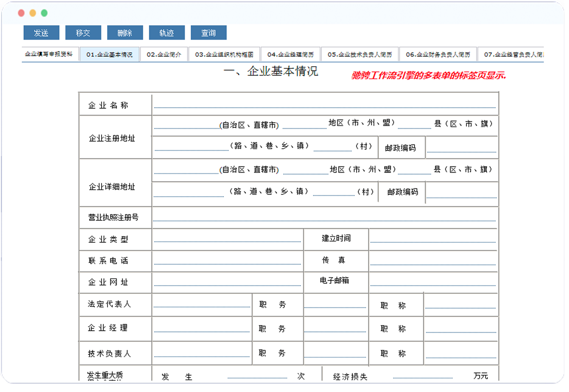Select the 01.企业基本情况 tab
Screen dimensions: 569x392
[109, 54]
